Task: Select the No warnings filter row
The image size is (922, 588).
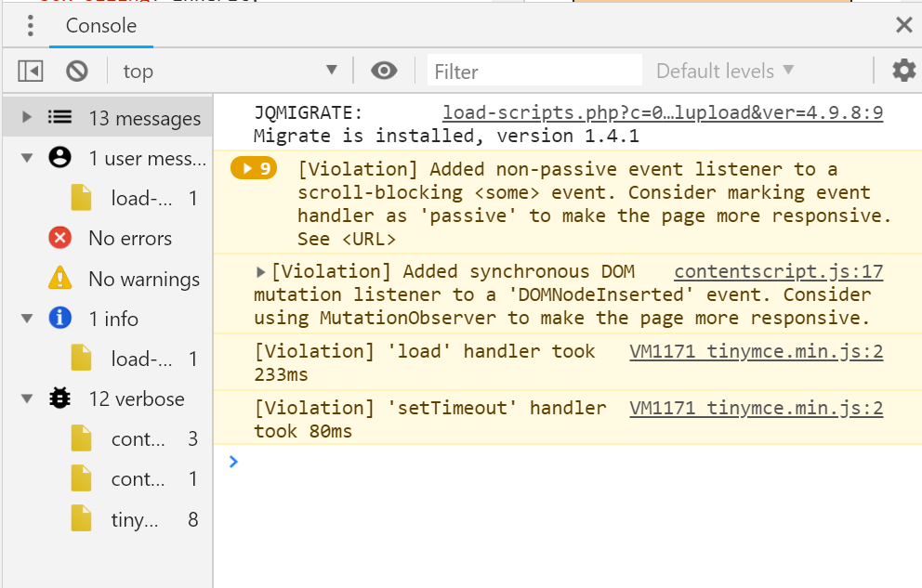Action: click(x=108, y=279)
